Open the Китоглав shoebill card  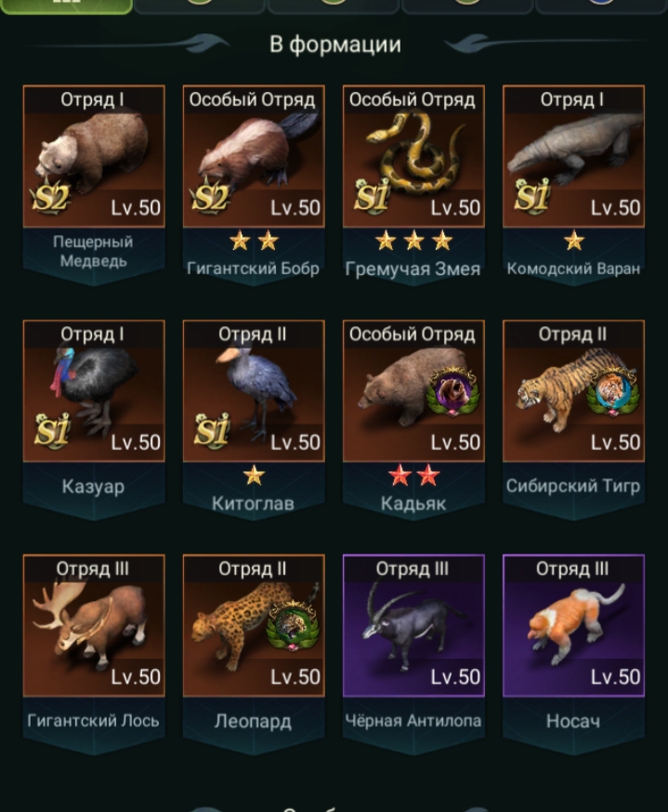pyautogui.click(x=254, y=391)
